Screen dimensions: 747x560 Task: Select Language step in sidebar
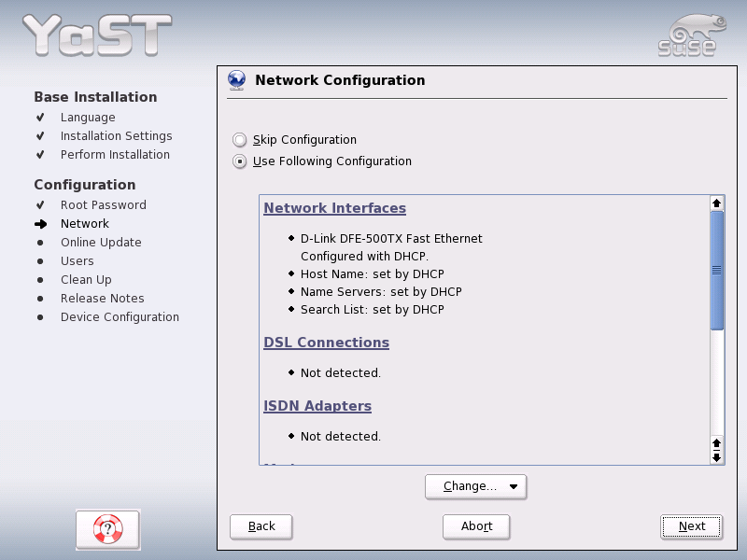tap(88, 118)
